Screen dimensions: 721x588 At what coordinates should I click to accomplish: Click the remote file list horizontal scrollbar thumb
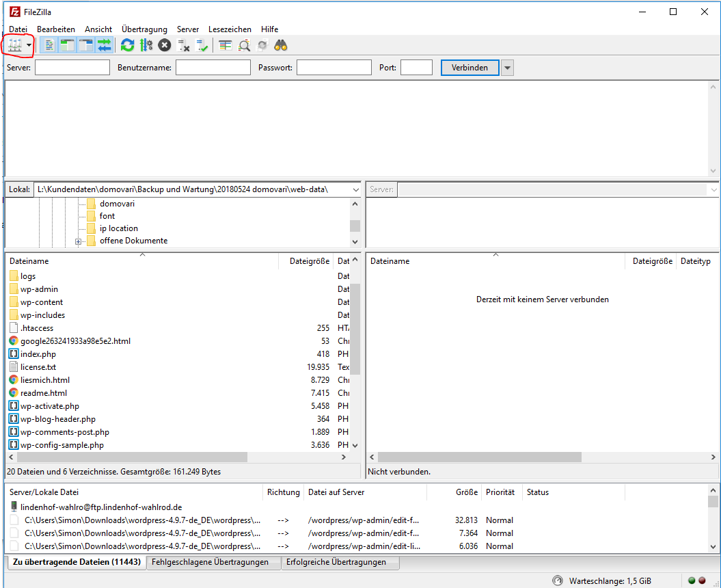click(480, 457)
